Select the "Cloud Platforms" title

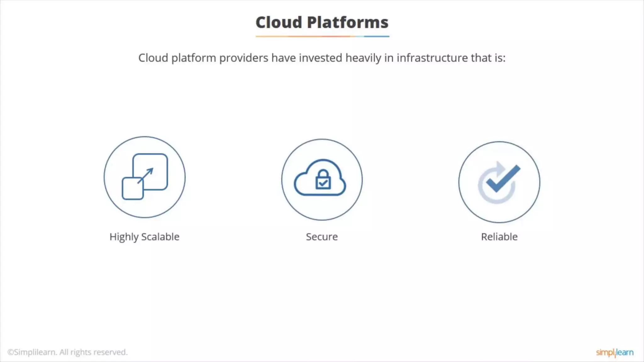coord(322,22)
